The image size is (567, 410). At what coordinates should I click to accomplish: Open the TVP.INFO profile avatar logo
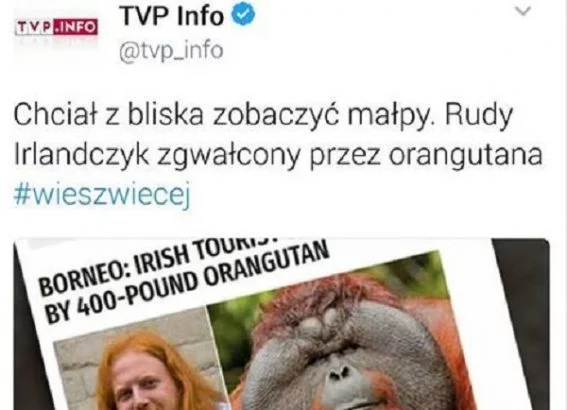pyautogui.click(x=56, y=27)
